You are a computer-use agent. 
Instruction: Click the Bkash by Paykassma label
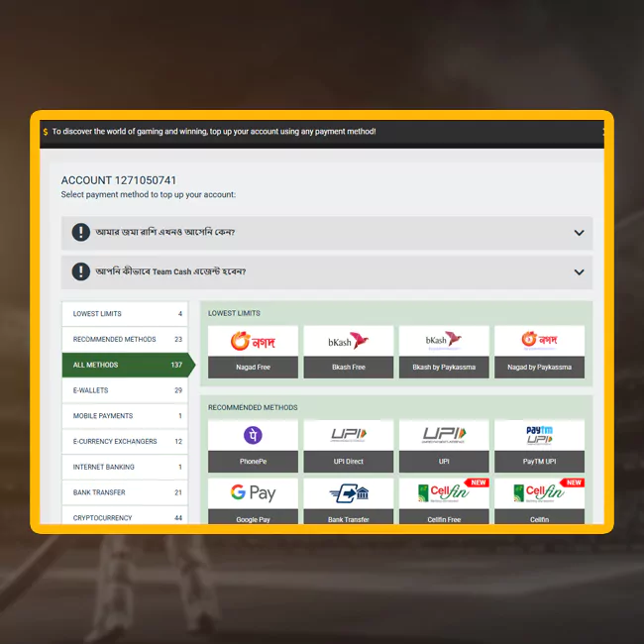pyautogui.click(x=444, y=368)
